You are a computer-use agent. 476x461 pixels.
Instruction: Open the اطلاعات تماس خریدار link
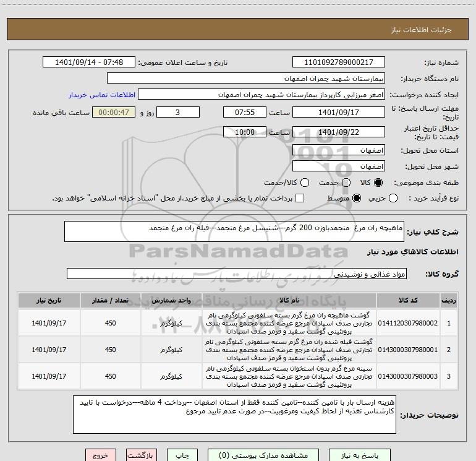[102, 95]
